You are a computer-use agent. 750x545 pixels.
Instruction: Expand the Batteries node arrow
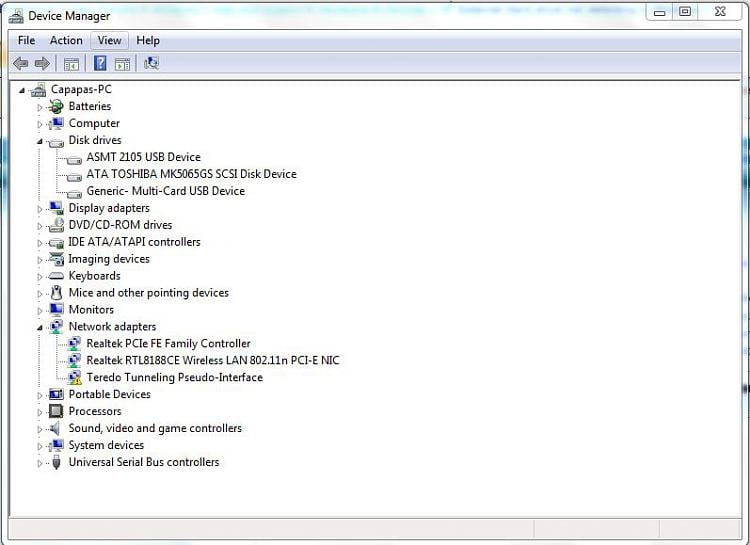40,108
